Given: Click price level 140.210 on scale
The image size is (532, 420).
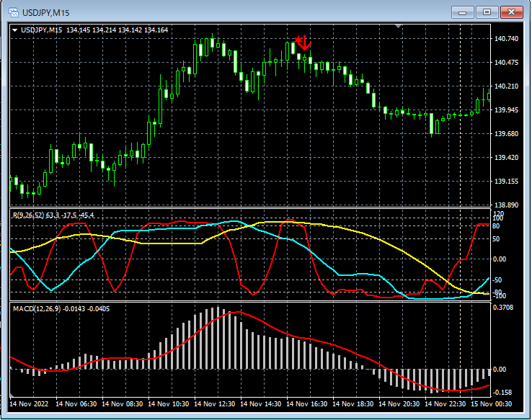Looking at the screenshot, I should point(506,86).
